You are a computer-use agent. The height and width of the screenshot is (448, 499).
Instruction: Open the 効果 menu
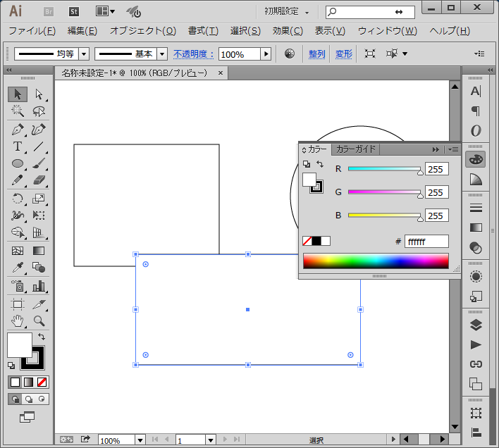coord(288,31)
